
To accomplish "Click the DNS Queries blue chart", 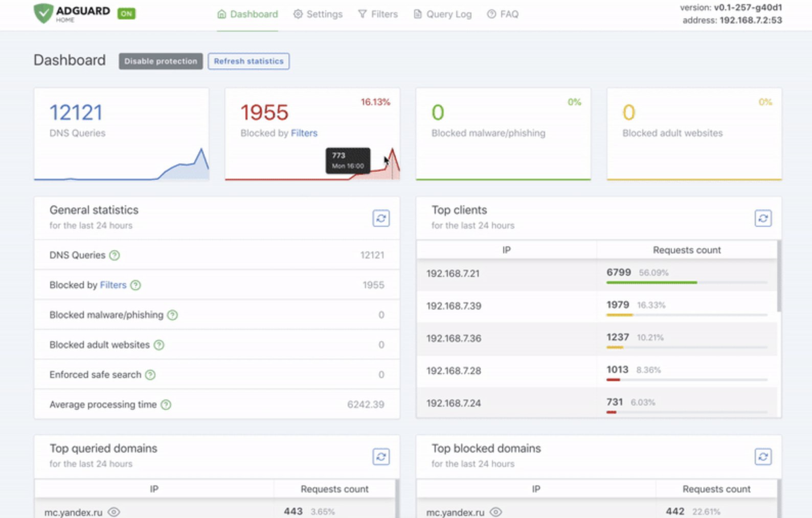I will click(122, 164).
